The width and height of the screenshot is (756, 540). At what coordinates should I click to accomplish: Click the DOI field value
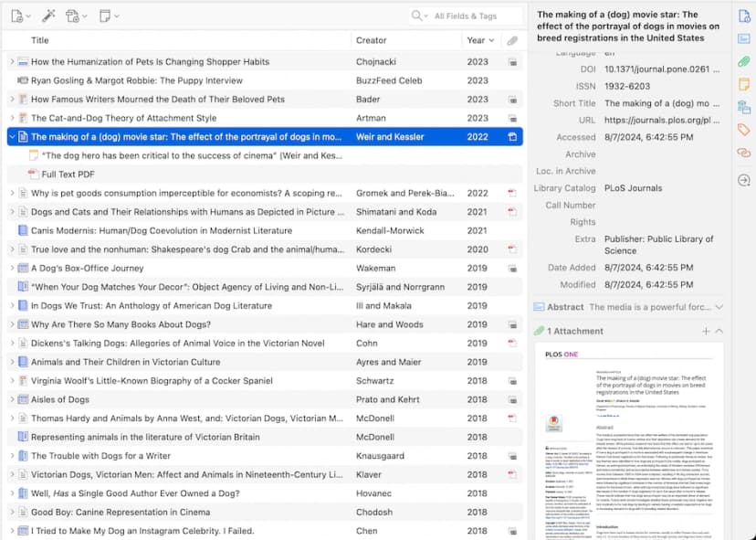[x=661, y=69]
